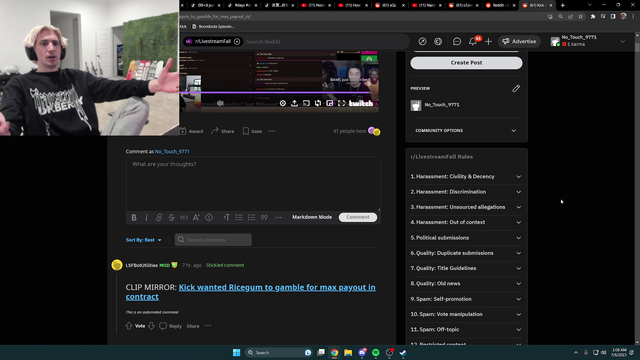
Task: Open the Sort By: Best dropdown
Action: (144, 240)
